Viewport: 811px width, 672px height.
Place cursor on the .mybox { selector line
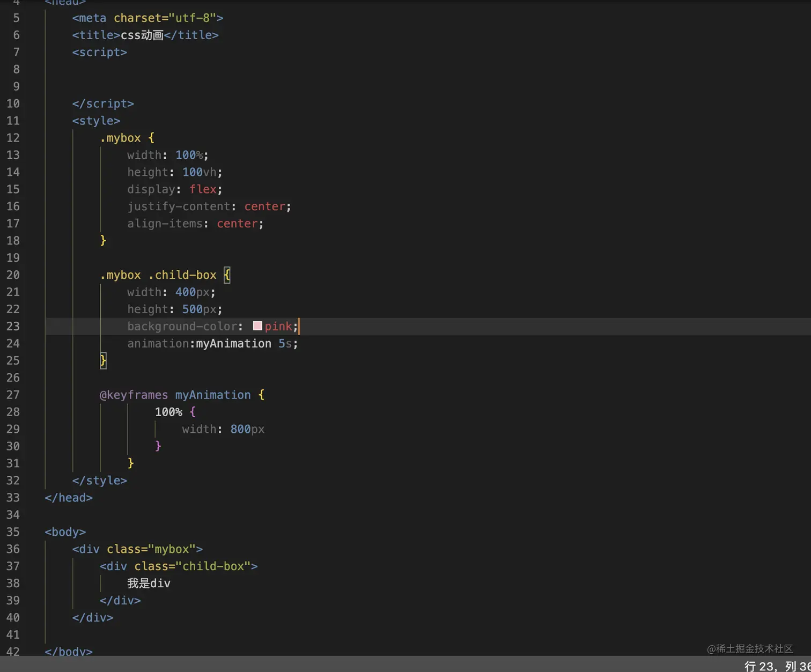point(127,138)
